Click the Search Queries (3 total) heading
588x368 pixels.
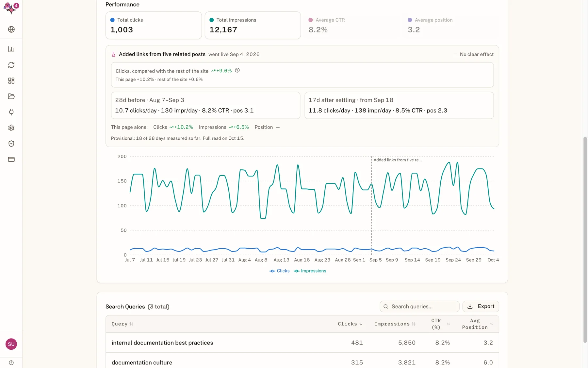coord(137,307)
